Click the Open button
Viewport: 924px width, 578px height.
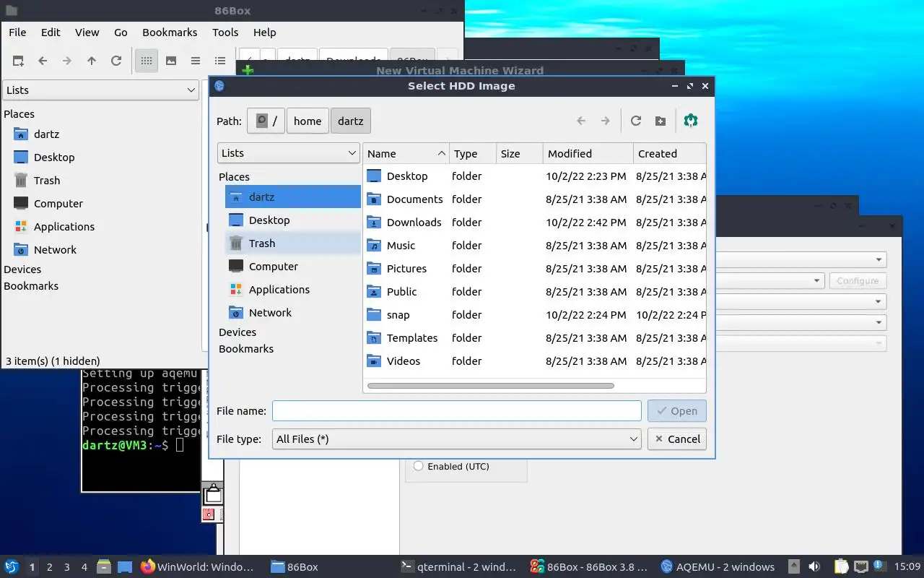[677, 410]
